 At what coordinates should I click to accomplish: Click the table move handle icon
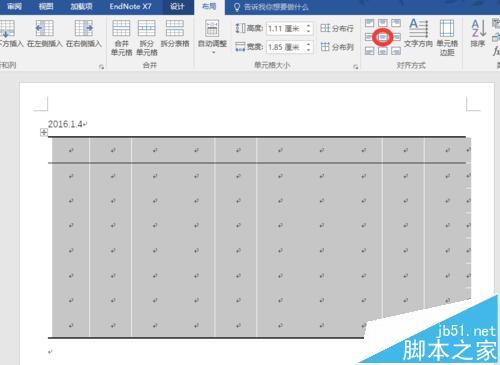click(44, 132)
